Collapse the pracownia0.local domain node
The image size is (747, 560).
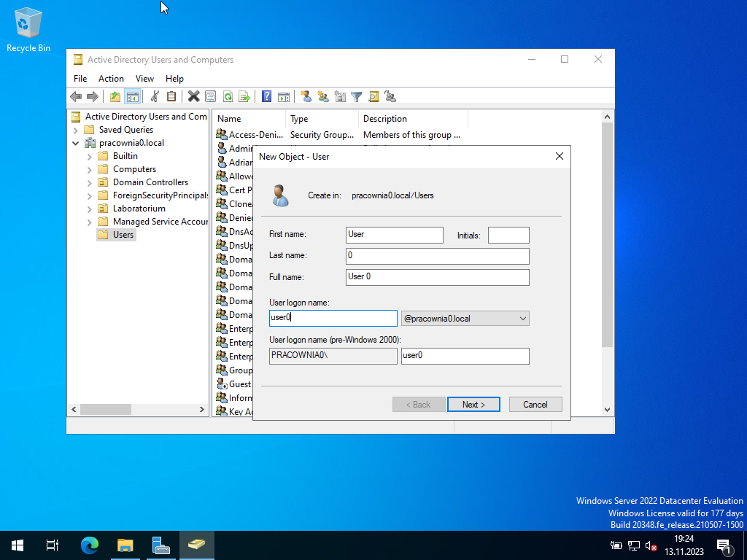click(76, 143)
